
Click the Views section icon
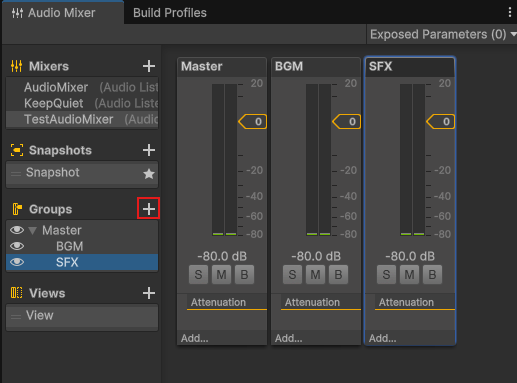pos(16,293)
